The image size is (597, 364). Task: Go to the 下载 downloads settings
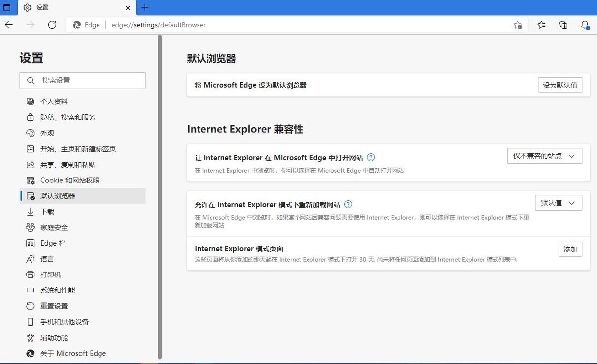point(46,211)
